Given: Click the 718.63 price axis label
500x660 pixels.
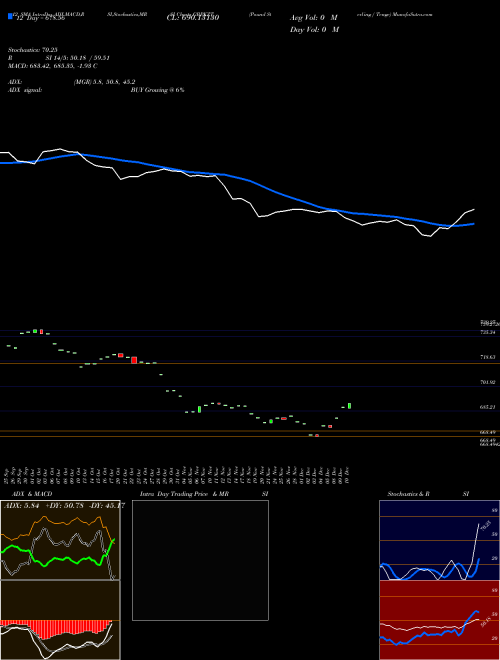Looking at the screenshot, I should click(487, 357).
